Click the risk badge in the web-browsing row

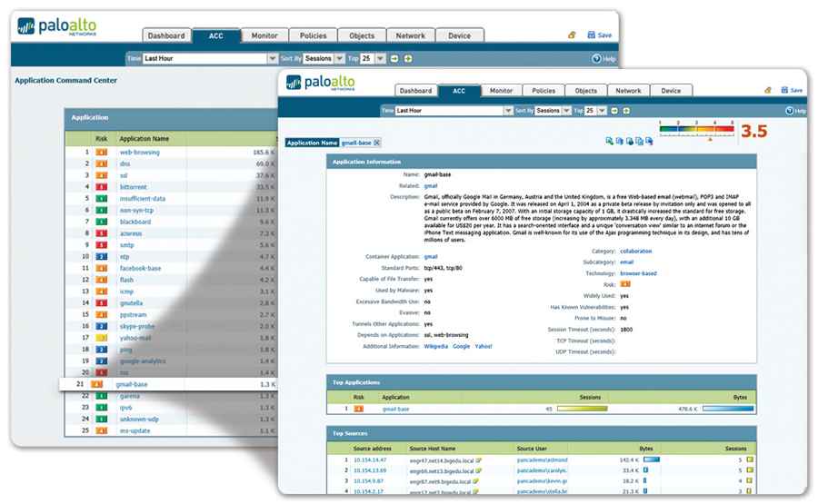[101, 153]
